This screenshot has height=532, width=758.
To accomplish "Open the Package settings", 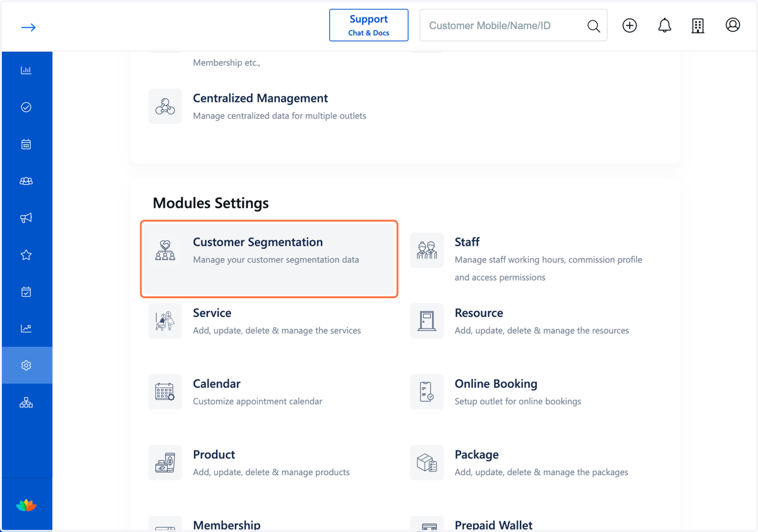I will click(x=477, y=454).
